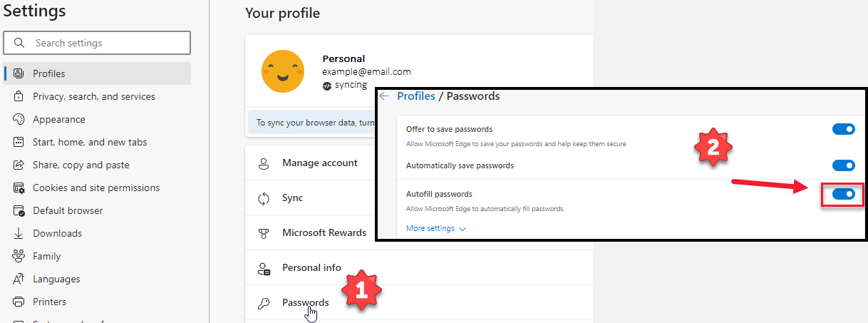Toggle the Autofill passwords switch

(843, 194)
